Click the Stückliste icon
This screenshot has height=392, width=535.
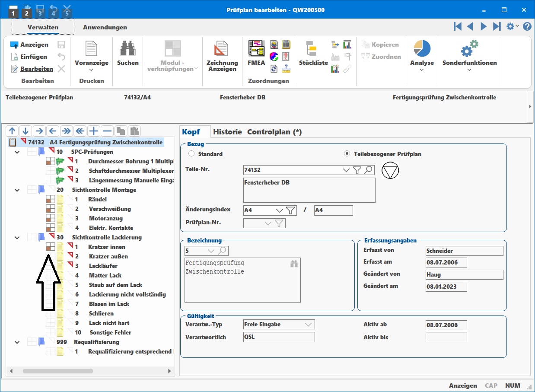point(313,49)
